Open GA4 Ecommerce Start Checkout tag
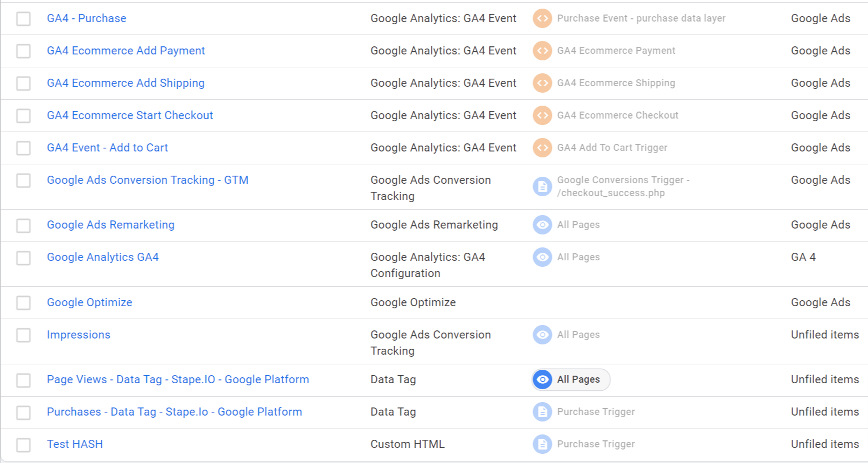The width and height of the screenshot is (868, 463). tap(130, 115)
